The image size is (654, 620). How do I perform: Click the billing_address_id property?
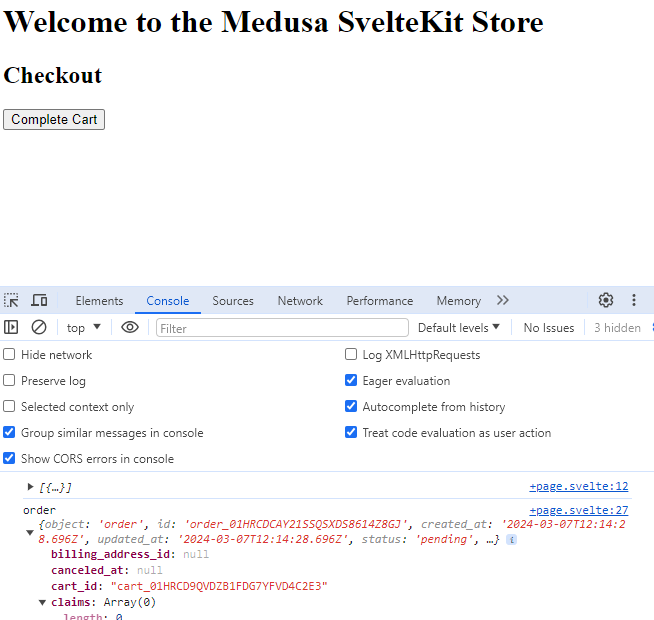coord(111,554)
